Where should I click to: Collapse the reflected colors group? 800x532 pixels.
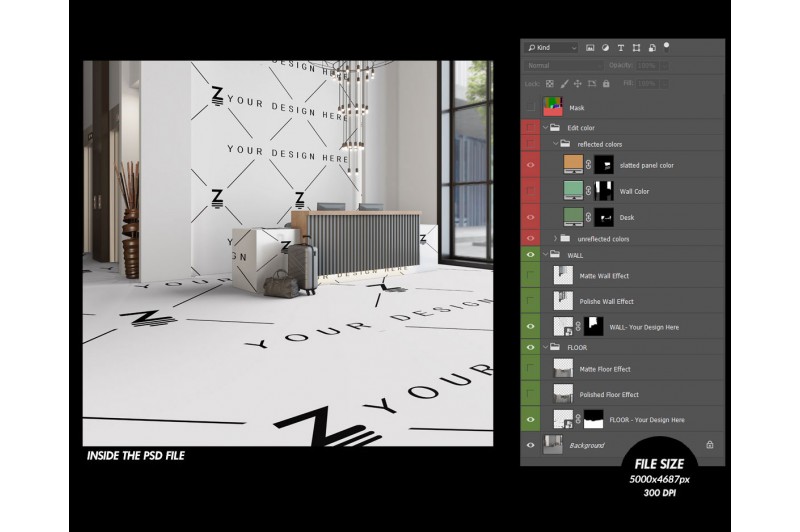(x=556, y=144)
